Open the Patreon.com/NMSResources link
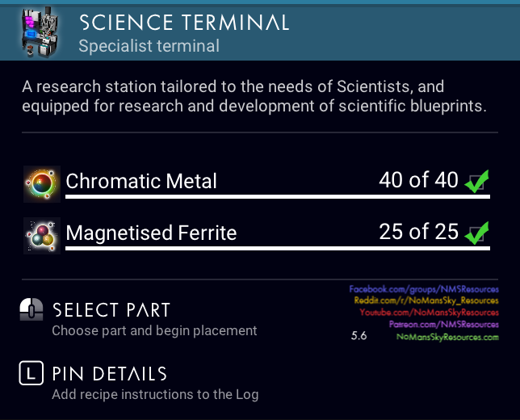 pos(444,325)
